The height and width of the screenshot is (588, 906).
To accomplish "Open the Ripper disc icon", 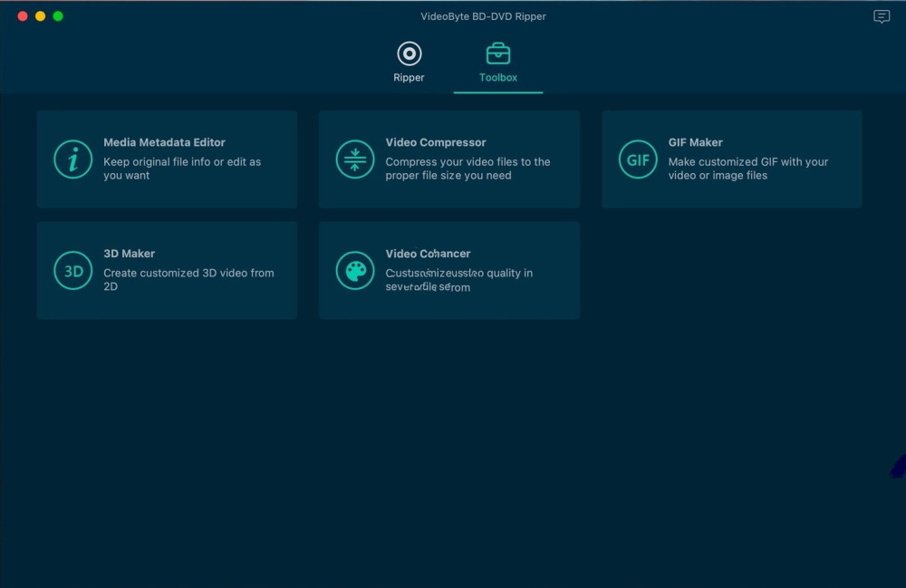I will point(410,53).
